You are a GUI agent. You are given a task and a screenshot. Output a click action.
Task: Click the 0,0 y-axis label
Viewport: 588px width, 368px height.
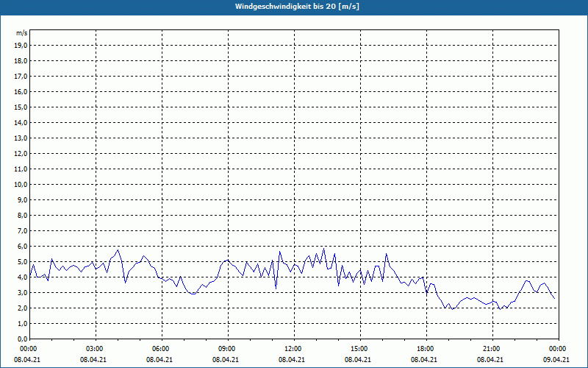click(23, 339)
